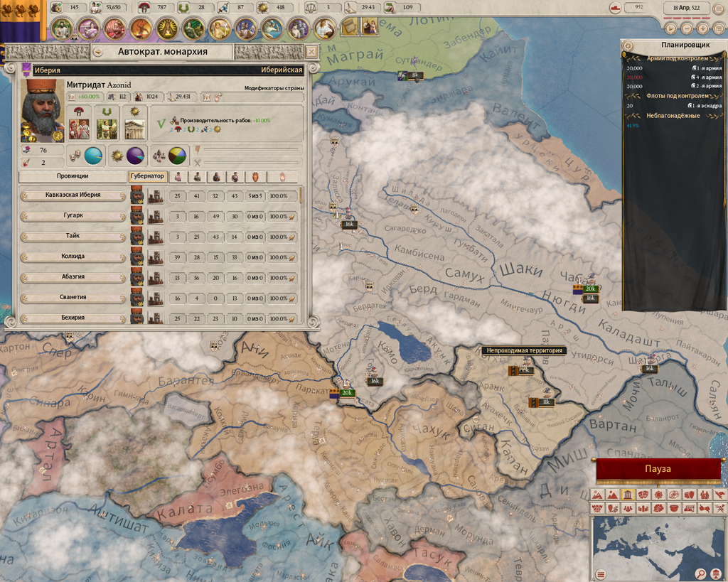728x582 pixels.
Task: Click the ruler Митридат portrait
Action: pyautogui.click(x=42, y=110)
